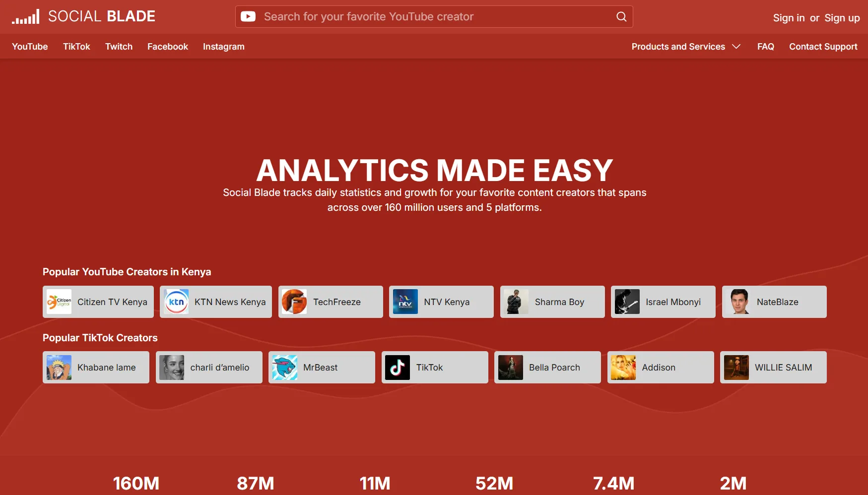Image resolution: width=868 pixels, height=495 pixels.
Task: Click KTN News Kenya logo avatar
Action: pyautogui.click(x=176, y=302)
